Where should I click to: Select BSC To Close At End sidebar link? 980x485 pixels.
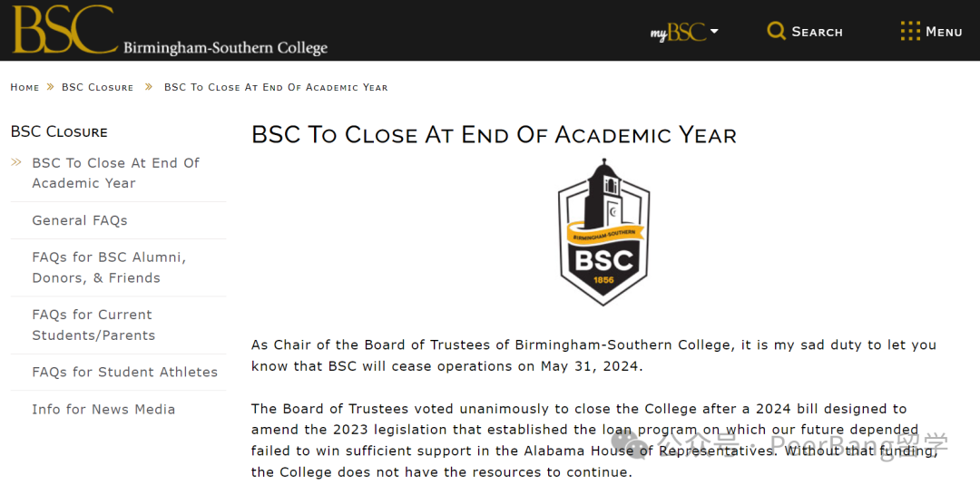click(115, 173)
